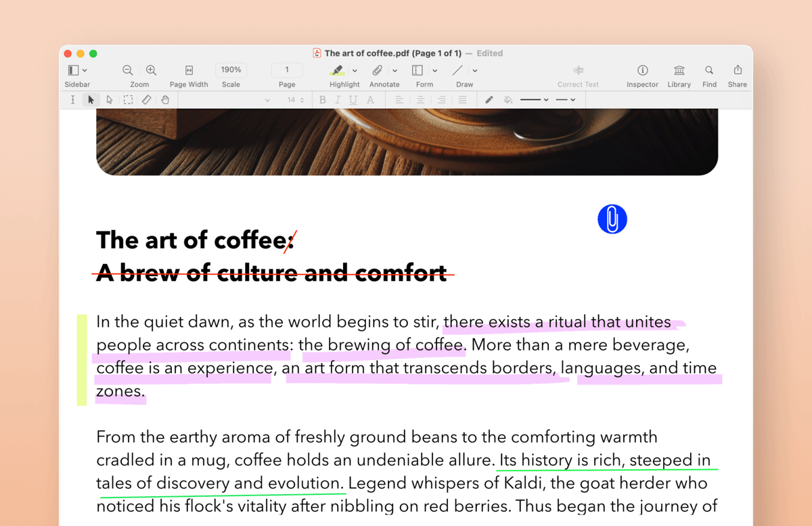The width and height of the screenshot is (812, 526).
Task: Open the Highlight style dropdown
Action: point(354,70)
